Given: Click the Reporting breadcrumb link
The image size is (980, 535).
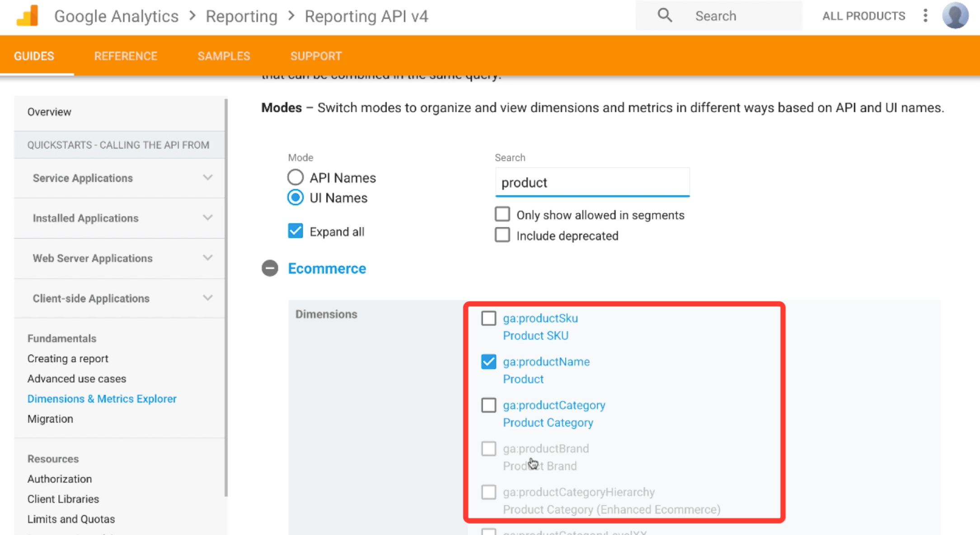Looking at the screenshot, I should tap(241, 16).
